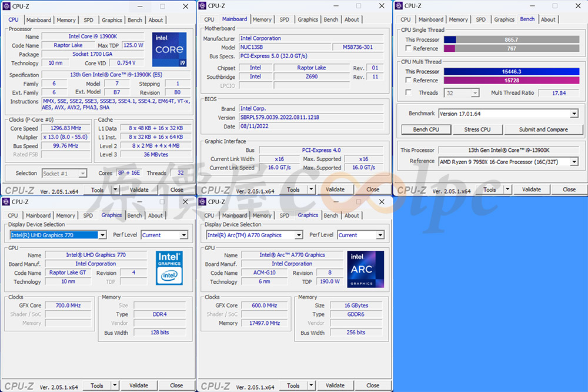The width and height of the screenshot is (588, 392).
Task: Tick the Threads checkbox in Bench window
Action: (x=409, y=92)
